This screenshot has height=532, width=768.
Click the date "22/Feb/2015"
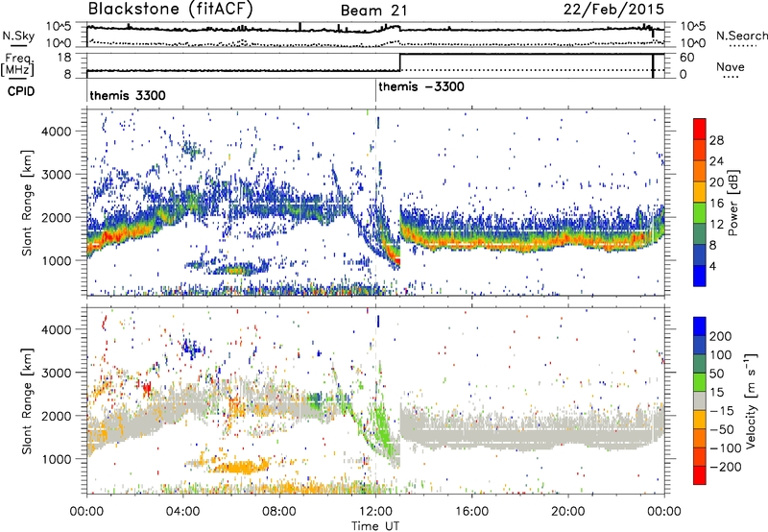613,10
